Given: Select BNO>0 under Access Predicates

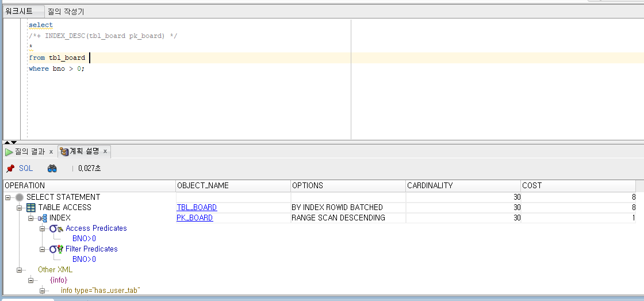Looking at the screenshot, I should pyautogui.click(x=84, y=238).
